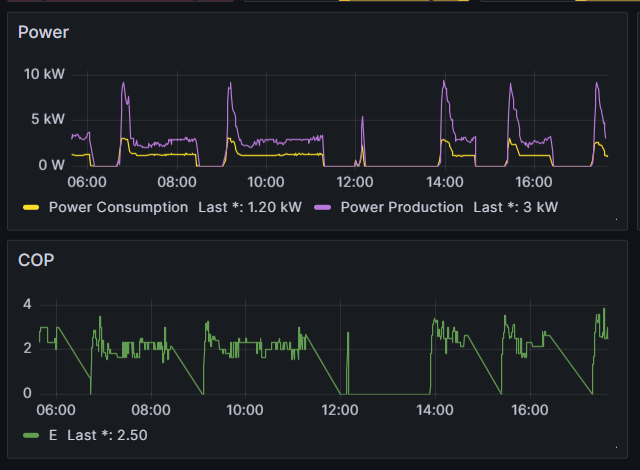Click the short purple production spike near 12:00
Screen dimensions: 640x470
pyautogui.click(x=362, y=139)
